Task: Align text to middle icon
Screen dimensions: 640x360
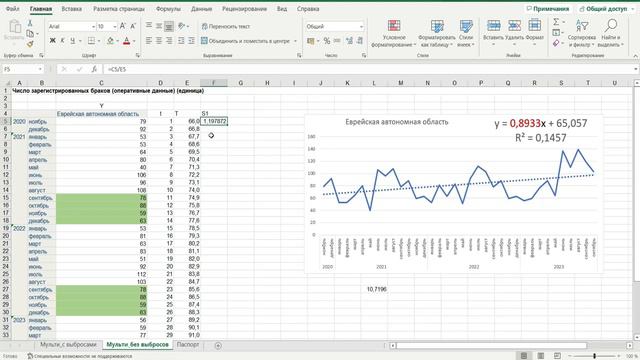Action: pos(159,26)
